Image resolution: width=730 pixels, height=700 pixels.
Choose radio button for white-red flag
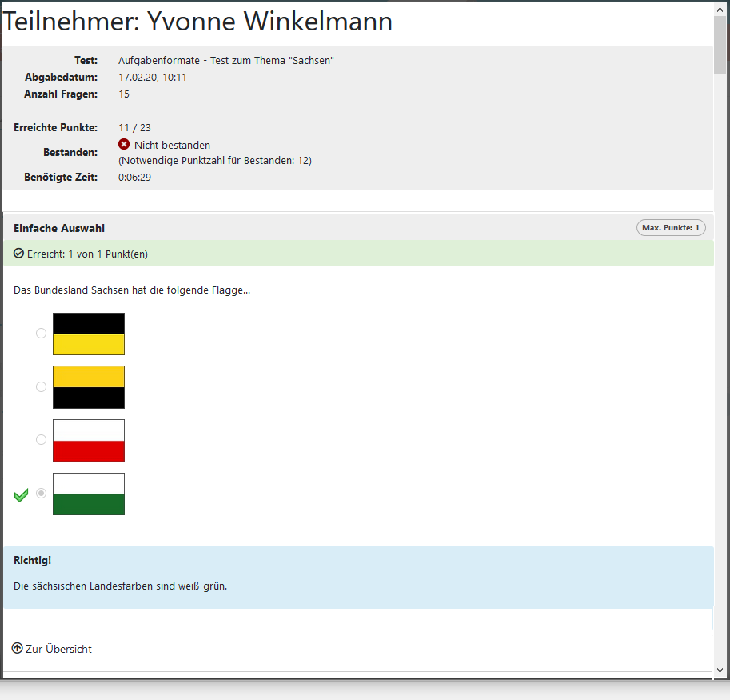(42, 440)
